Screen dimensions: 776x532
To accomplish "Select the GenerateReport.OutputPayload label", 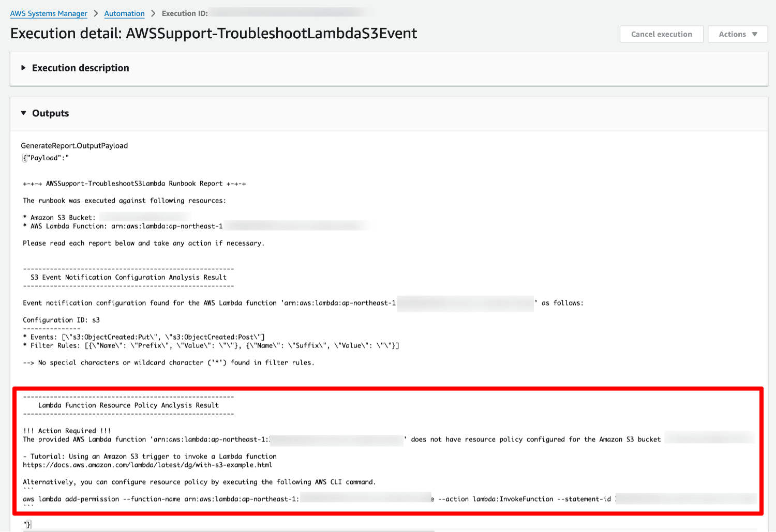I will click(74, 146).
